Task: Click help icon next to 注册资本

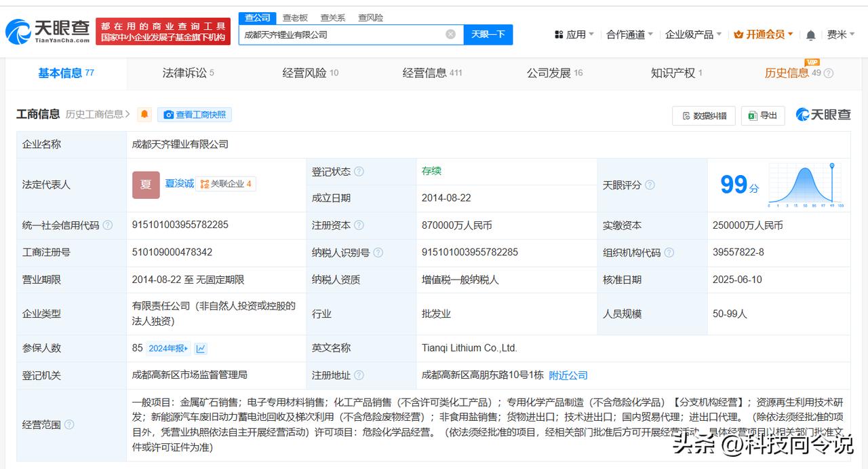Action: click(x=359, y=225)
